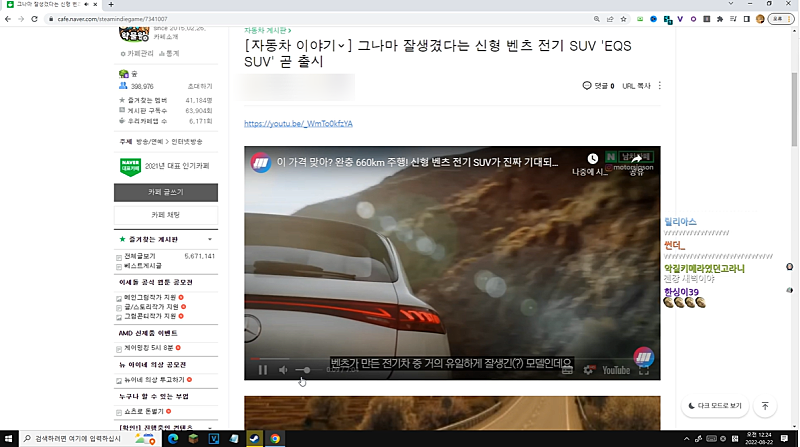Click the share page icon in address bar
This screenshot has height=447, width=800.
tap(610, 19)
